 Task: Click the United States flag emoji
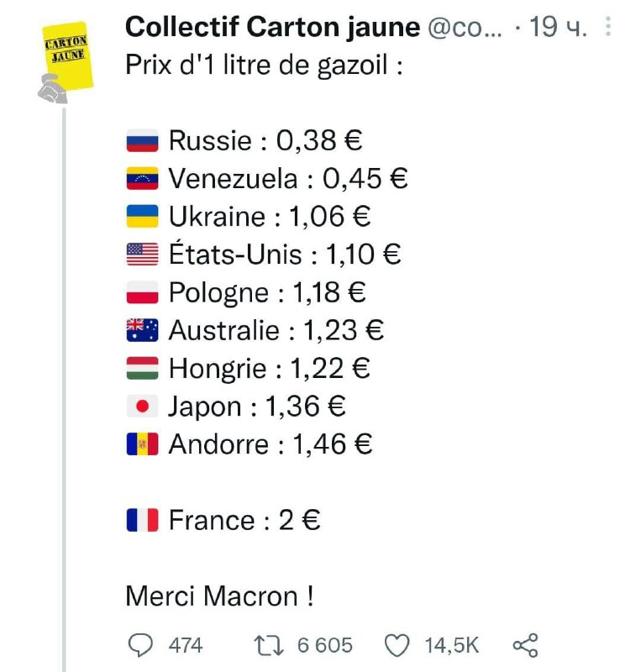(x=142, y=255)
